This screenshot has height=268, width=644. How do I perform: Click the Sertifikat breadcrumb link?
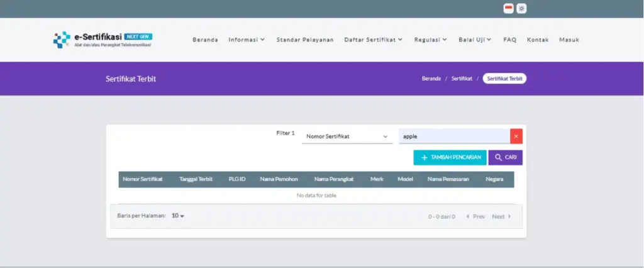click(462, 79)
